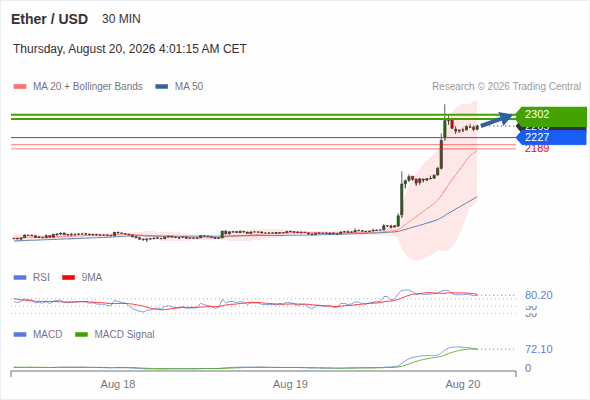Click the Aug 19 date axis label
Viewport: 590px width, 400px height.
[x=290, y=384]
